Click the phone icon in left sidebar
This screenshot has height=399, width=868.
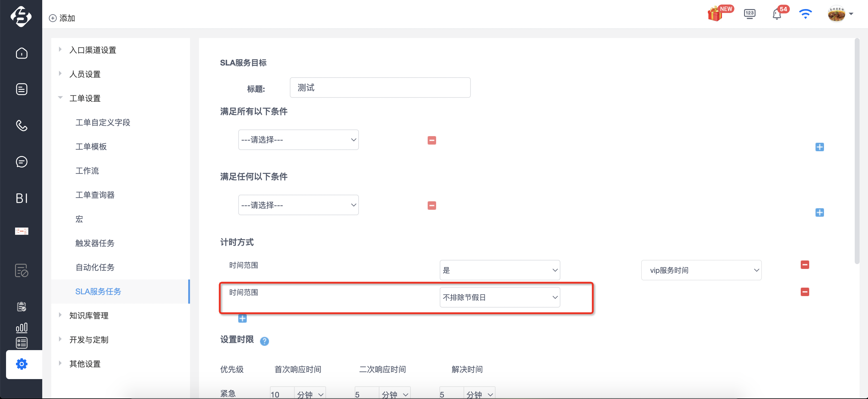pyautogui.click(x=22, y=126)
